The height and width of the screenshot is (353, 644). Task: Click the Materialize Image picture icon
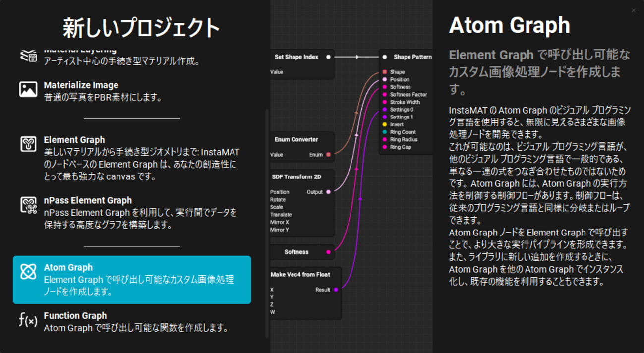coord(28,89)
